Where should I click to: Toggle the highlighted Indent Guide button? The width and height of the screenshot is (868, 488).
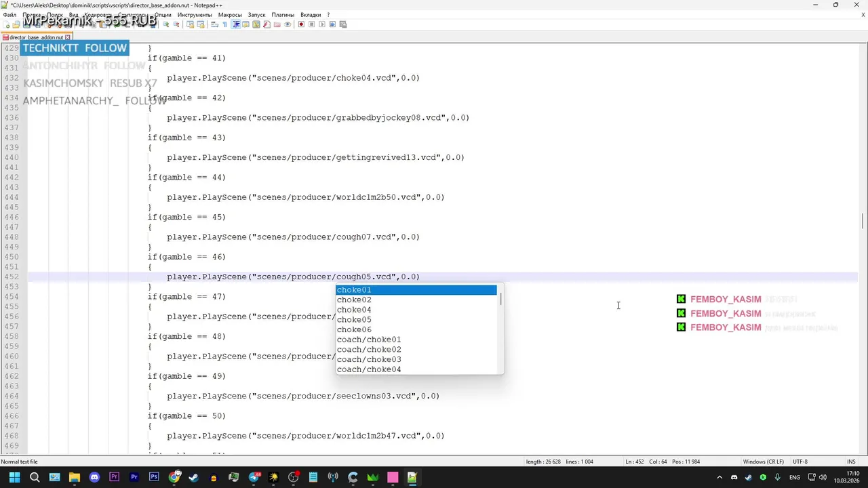pos(235,24)
